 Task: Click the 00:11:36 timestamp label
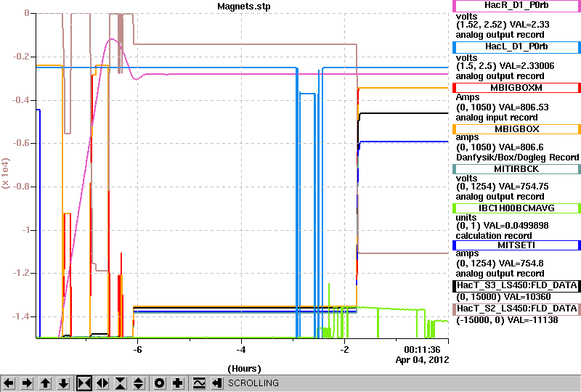tap(422, 350)
